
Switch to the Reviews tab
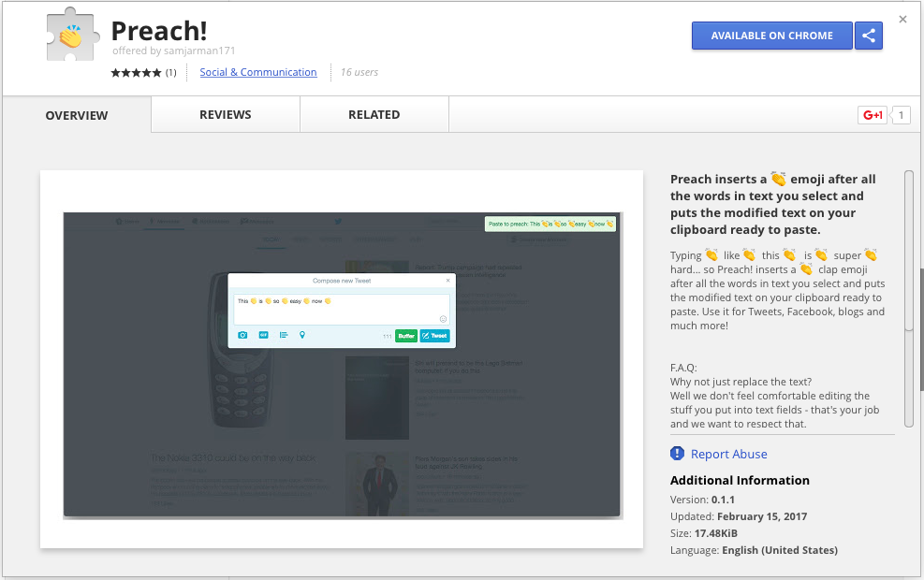click(x=225, y=115)
